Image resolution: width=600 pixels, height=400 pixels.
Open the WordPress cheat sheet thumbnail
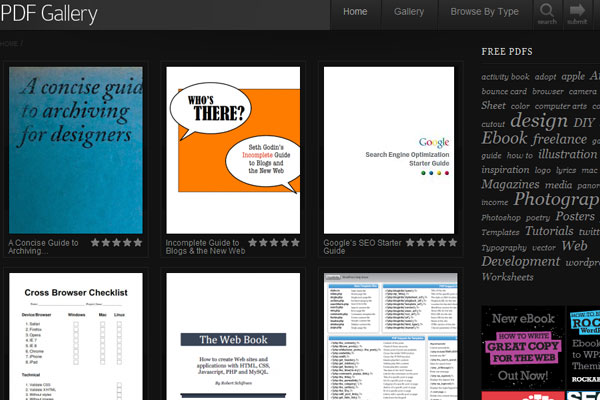pyautogui.click(x=390, y=336)
